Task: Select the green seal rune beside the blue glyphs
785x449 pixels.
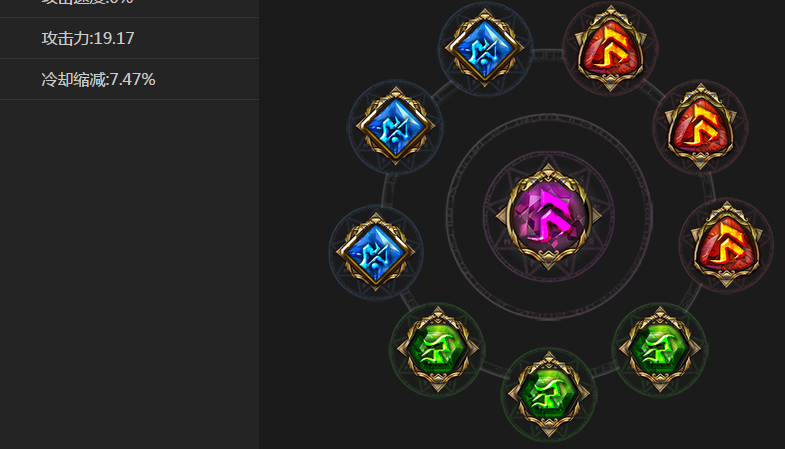Action: coord(438,349)
